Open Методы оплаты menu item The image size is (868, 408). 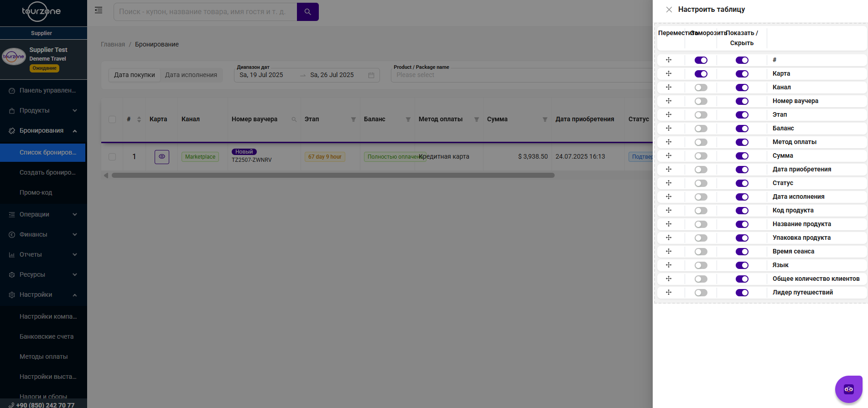point(43,356)
